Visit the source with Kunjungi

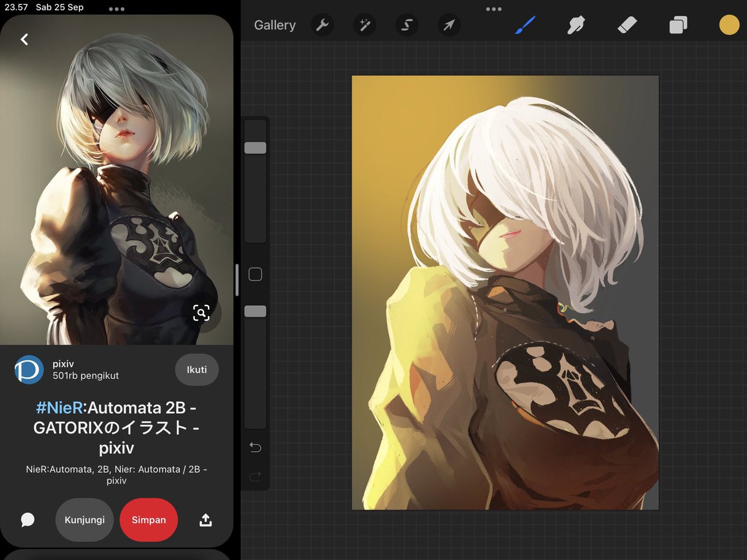click(x=85, y=520)
